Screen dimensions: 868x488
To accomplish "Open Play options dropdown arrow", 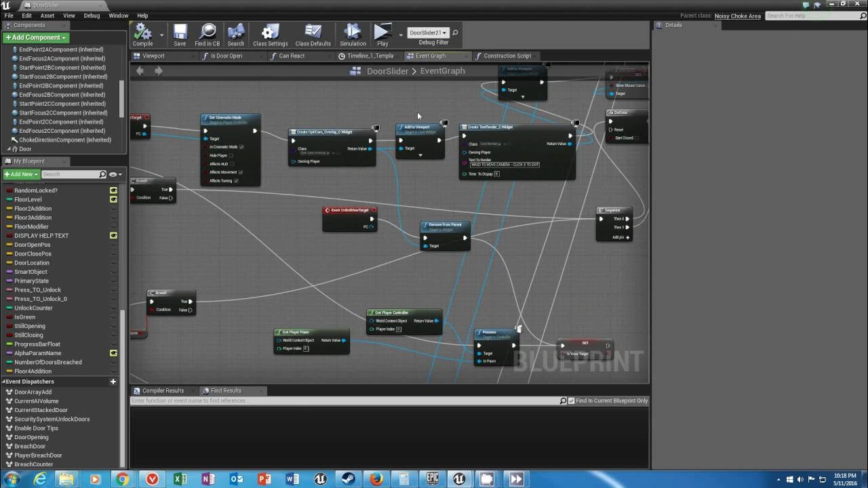I will (401, 35).
